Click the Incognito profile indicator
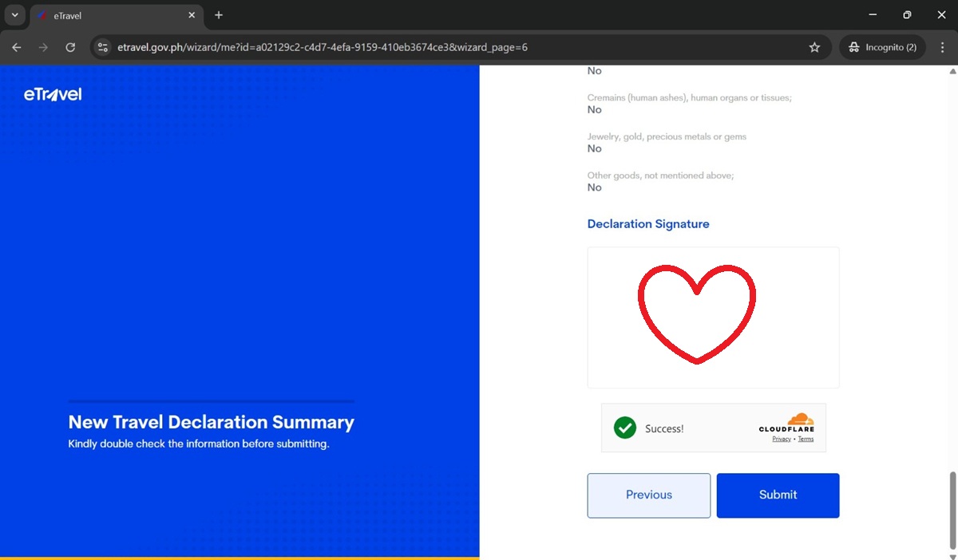This screenshot has width=958, height=560. (x=882, y=47)
